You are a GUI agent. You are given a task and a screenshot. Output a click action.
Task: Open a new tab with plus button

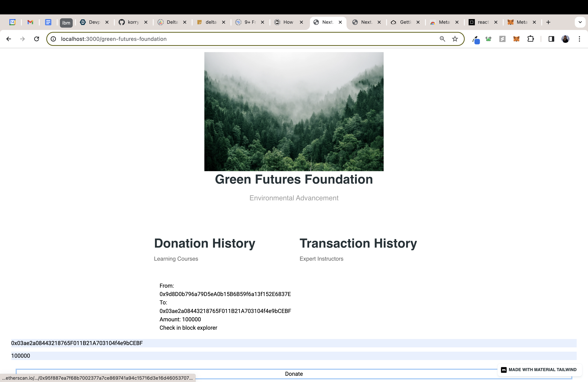[x=548, y=22]
